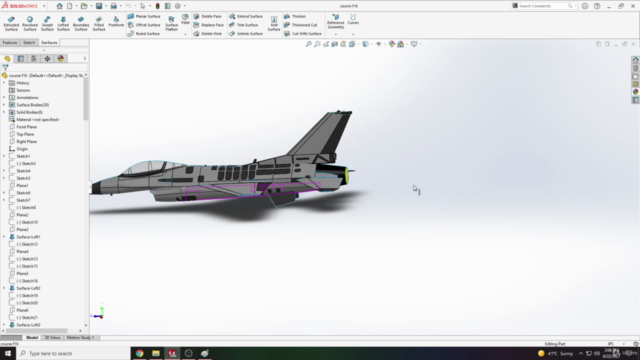Expand the Sketch1 tree node
This screenshot has width=640, height=360.
pos(4,156)
